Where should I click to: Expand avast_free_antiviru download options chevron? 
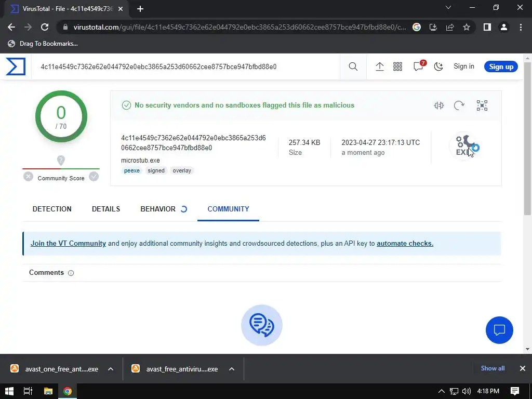pyautogui.click(x=232, y=369)
